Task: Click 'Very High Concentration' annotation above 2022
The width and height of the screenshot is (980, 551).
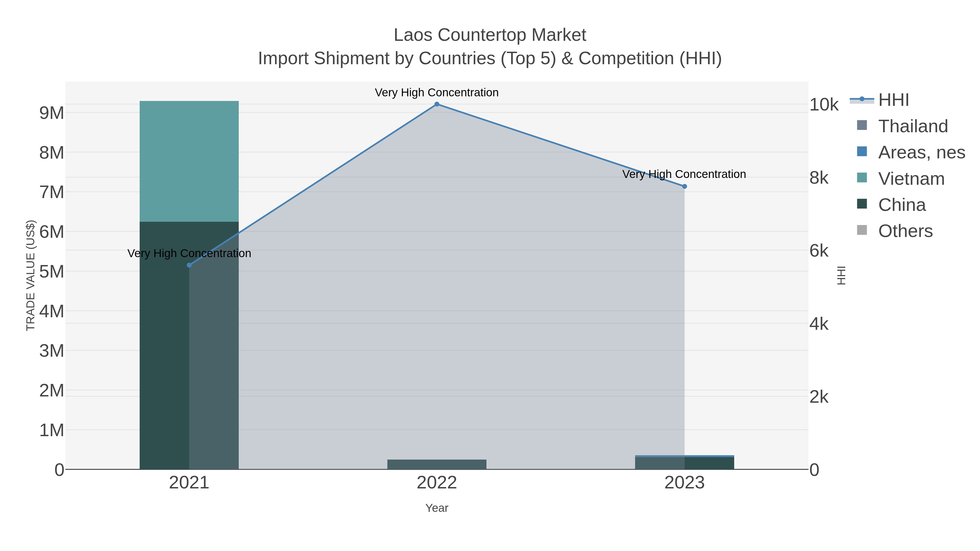Action: pyautogui.click(x=437, y=93)
